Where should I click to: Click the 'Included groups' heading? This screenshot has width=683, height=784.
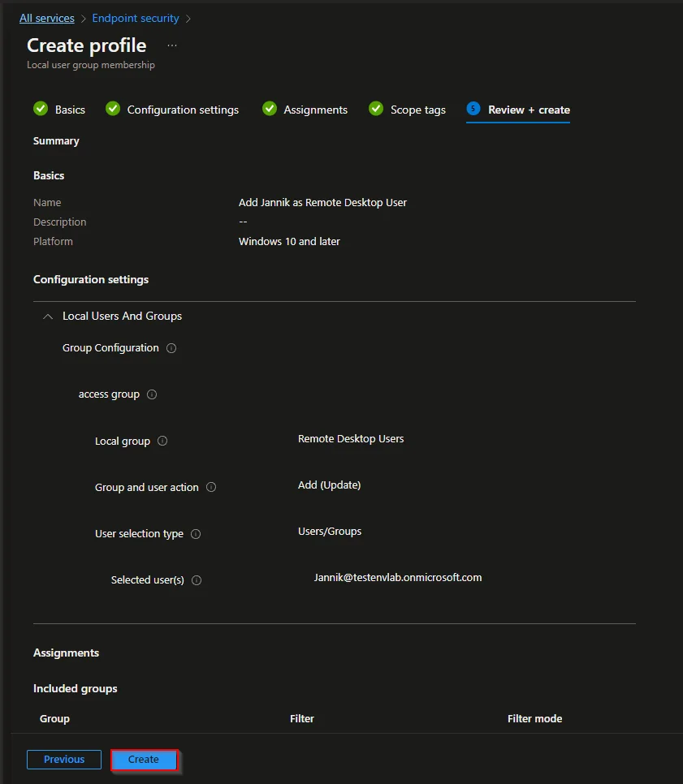[x=76, y=688]
